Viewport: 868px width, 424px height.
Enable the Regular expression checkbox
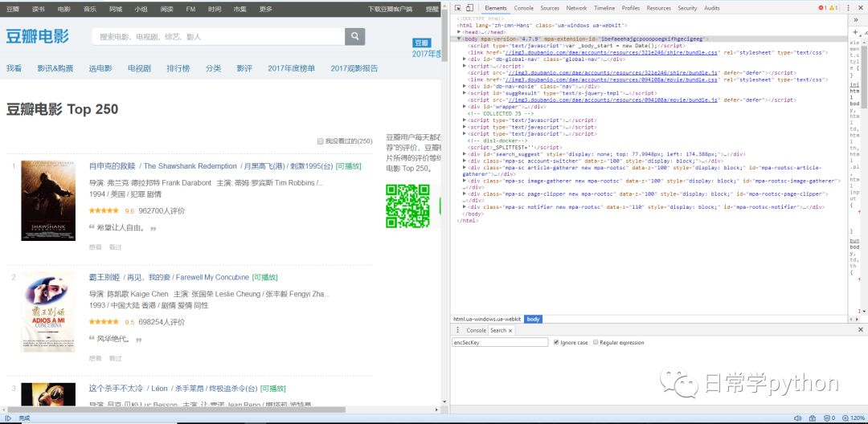[x=595, y=343]
